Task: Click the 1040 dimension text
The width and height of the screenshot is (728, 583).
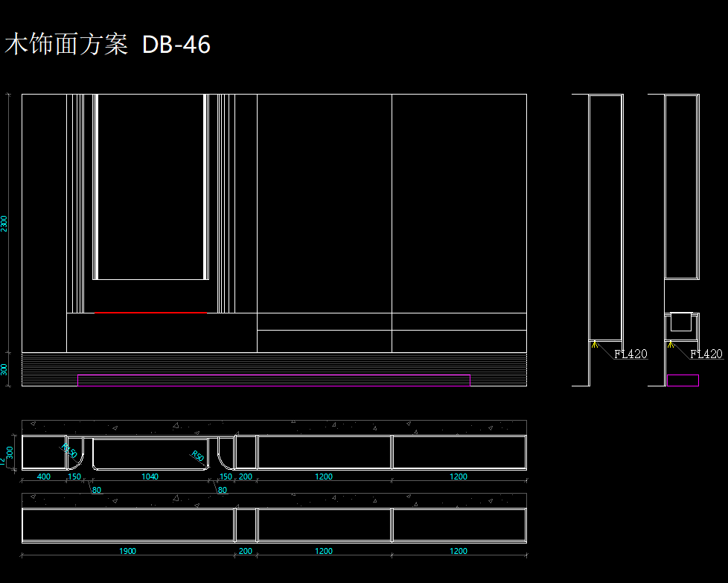Action: tap(150, 477)
